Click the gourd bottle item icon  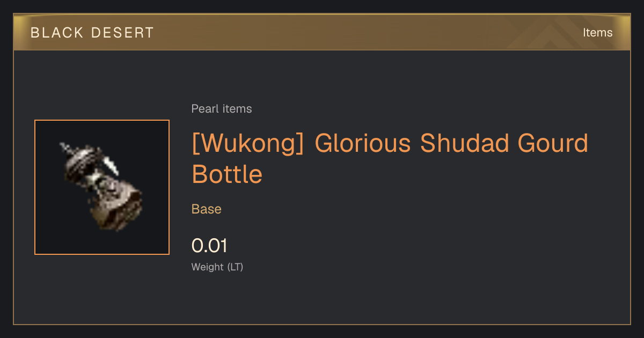(x=102, y=187)
